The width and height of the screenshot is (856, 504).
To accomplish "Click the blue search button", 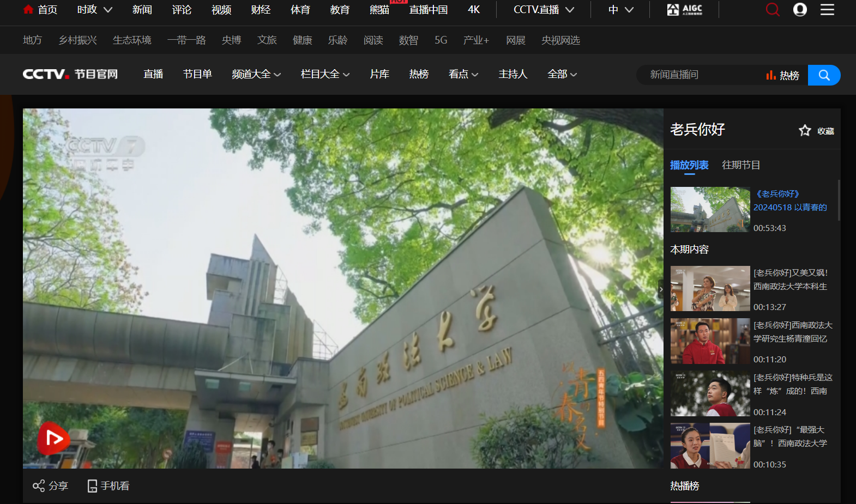I will tap(824, 75).
